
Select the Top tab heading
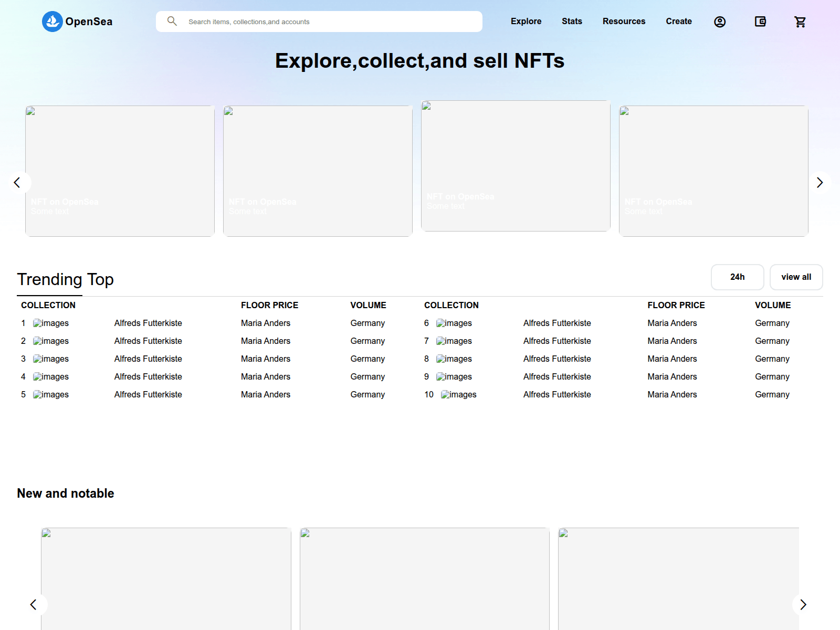(x=100, y=280)
